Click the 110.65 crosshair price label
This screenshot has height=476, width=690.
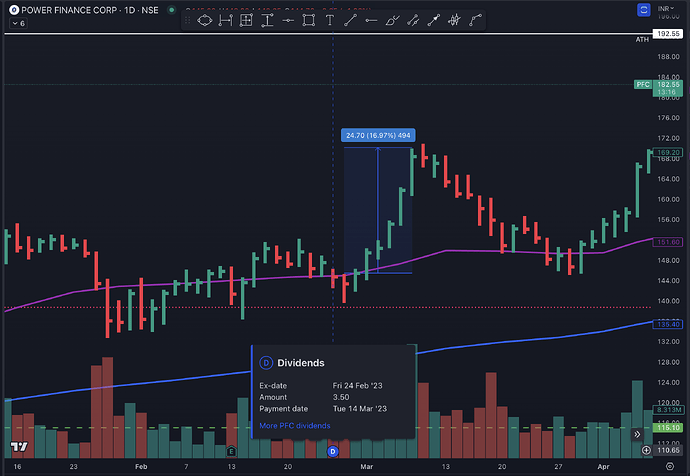668,450
